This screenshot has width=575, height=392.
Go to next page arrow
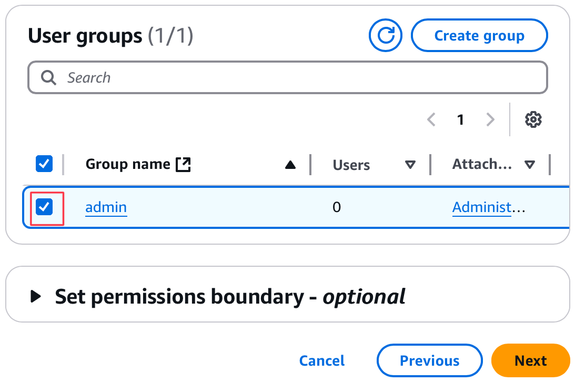click(490, 120)
